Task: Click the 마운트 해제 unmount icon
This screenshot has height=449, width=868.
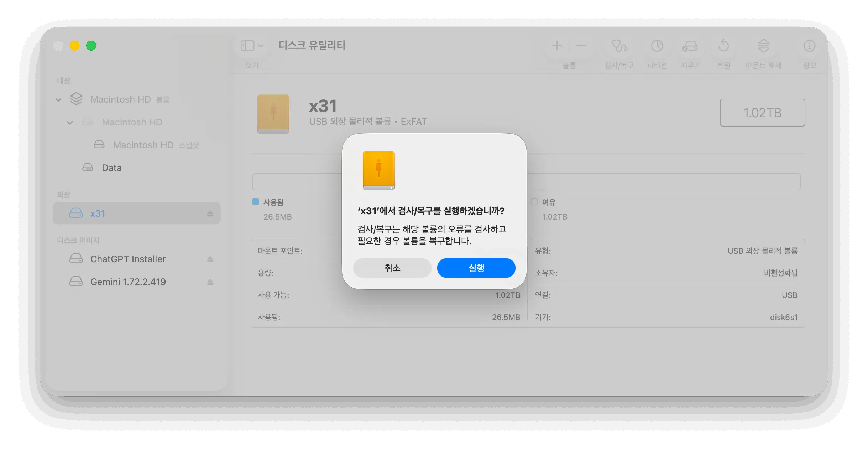Action: [763, 46]
